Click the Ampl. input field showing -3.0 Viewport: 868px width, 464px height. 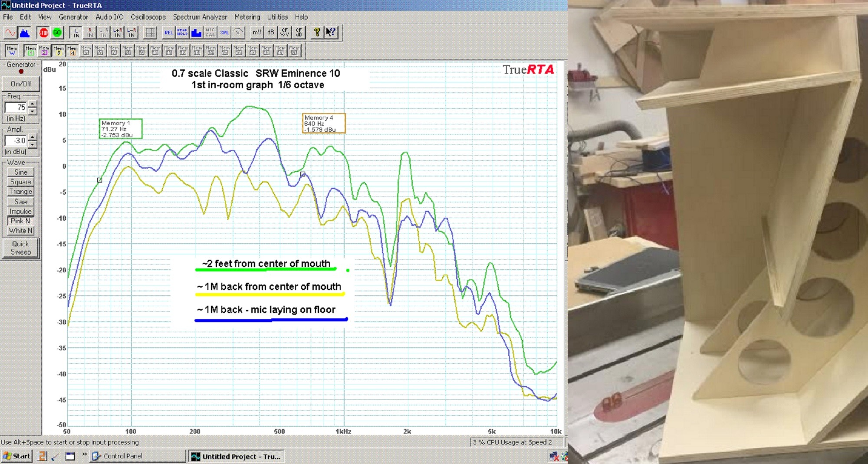[x=16, y=141]
